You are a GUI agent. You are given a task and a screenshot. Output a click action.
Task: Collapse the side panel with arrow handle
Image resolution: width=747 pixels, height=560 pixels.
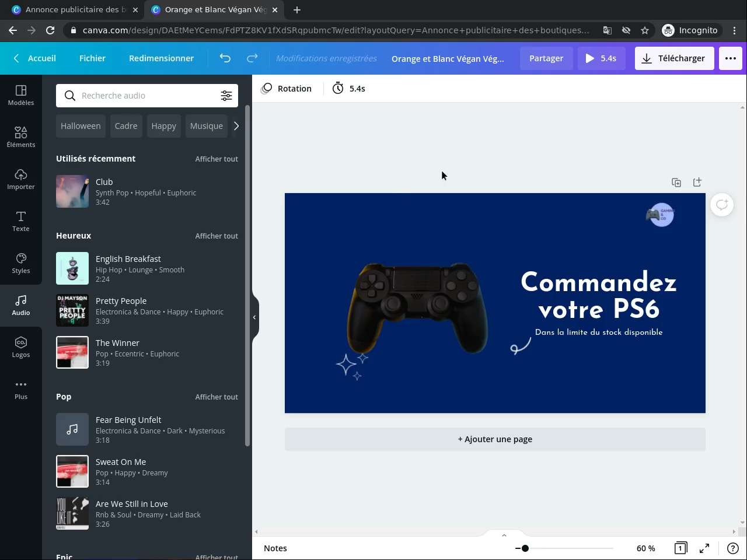[254, 317]
